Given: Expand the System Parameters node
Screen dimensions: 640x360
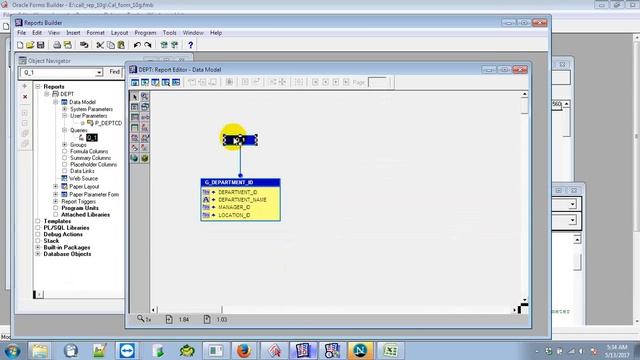Looking at the screenshot, I should pos(64,109).
